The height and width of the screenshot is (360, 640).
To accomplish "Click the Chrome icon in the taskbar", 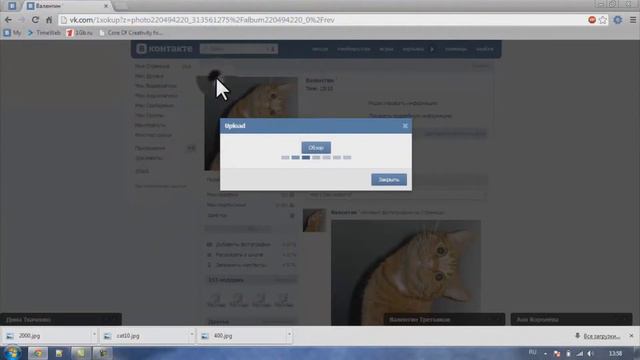I will [38, 353].
